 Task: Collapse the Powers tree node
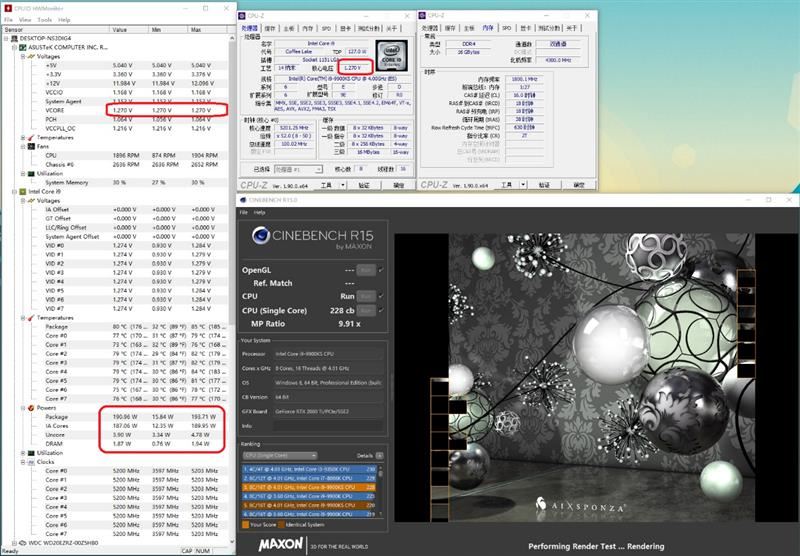23,408
